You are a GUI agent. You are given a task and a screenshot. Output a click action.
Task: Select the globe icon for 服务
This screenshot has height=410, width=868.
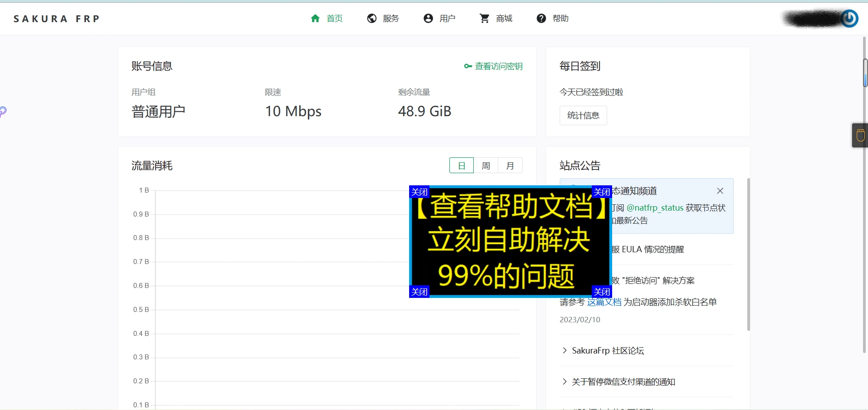pos(372,18)
